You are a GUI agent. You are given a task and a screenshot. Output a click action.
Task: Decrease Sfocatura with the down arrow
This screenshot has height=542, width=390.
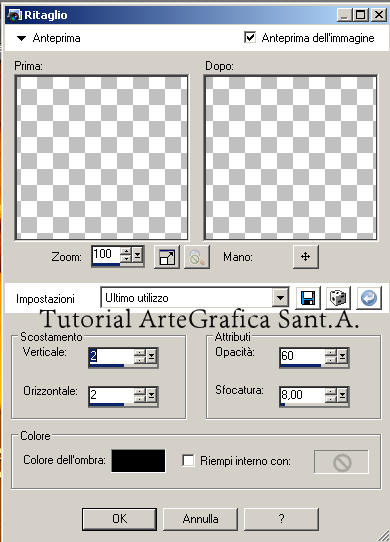(331, 399)
